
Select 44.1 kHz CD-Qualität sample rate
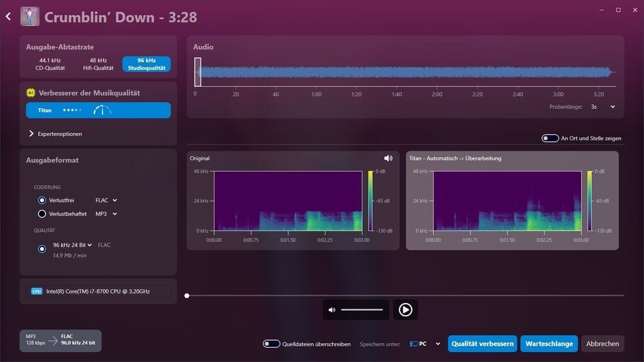tap(50, 64)
